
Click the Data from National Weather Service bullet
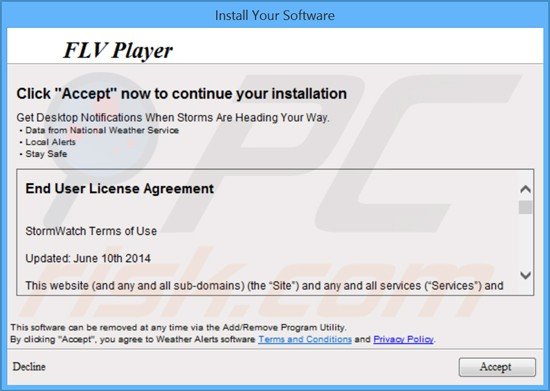(x=99, y=130)
